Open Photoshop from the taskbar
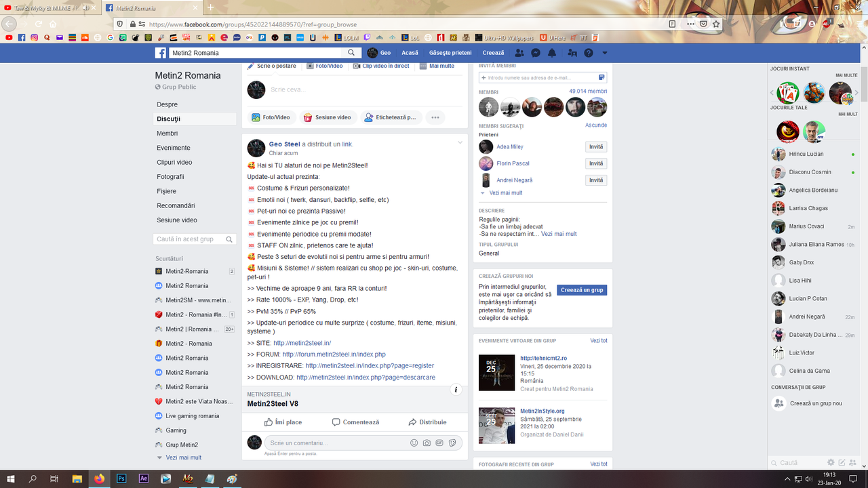The image size is (868, 488). coord(121,479)
